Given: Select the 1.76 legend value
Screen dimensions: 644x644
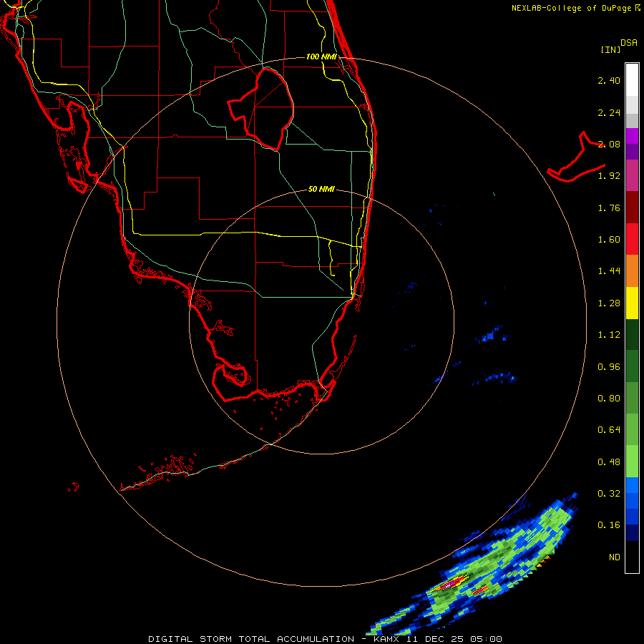Looking at the screenshot, I should pyautogui.click(x=609, y=208).
